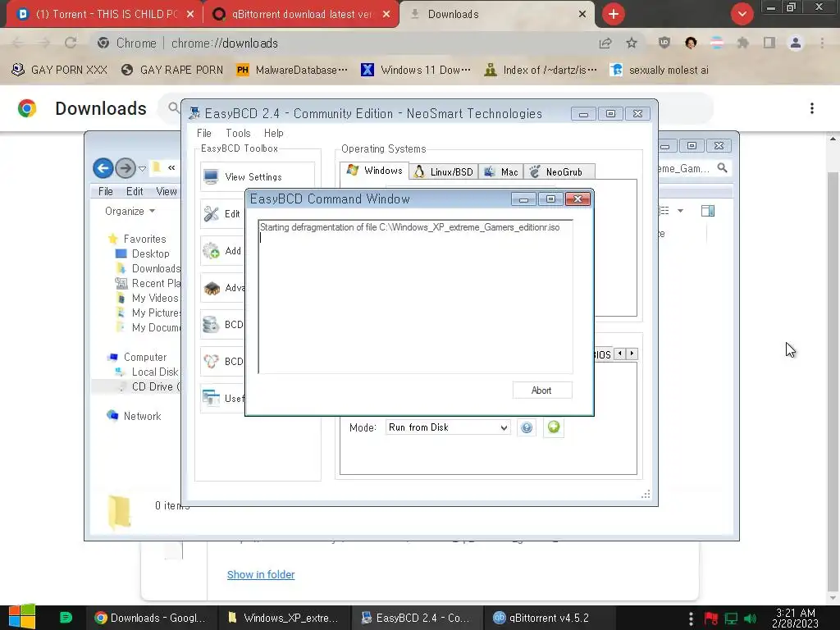Open Explorer's Edit menu
The width and height of the screenshot is (840, 630).
[135, 191]
